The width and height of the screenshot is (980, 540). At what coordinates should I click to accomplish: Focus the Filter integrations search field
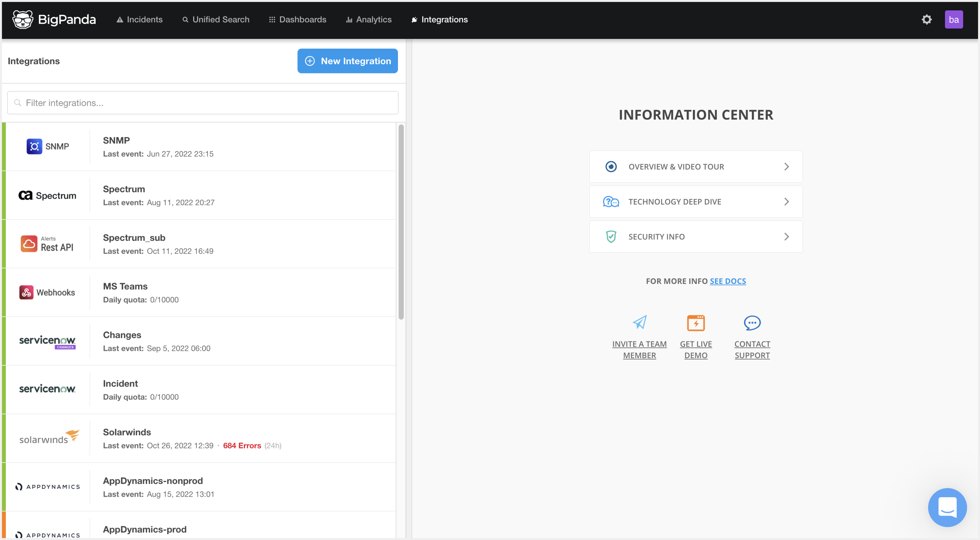point(203,103)
